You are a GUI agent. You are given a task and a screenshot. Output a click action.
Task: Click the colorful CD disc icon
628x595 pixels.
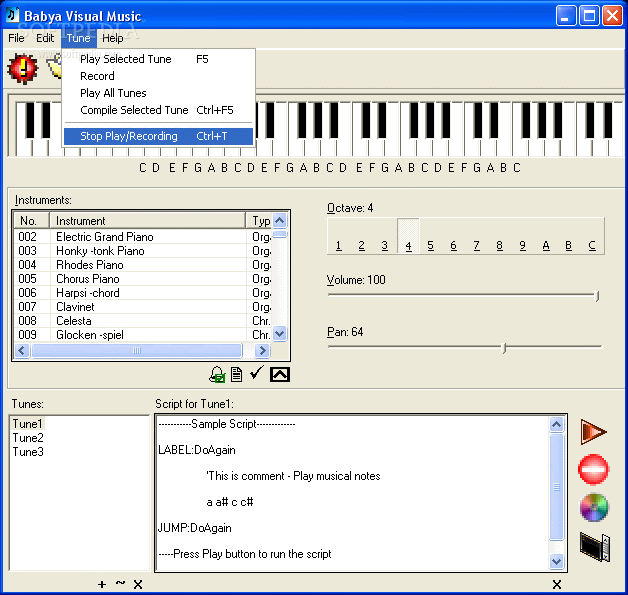(594, 507)
